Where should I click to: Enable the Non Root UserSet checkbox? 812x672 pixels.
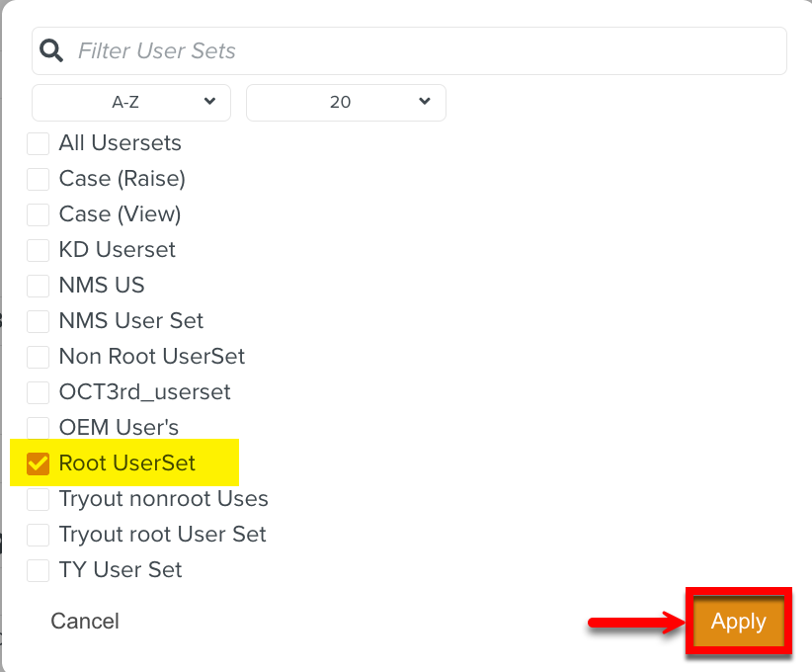39,357
